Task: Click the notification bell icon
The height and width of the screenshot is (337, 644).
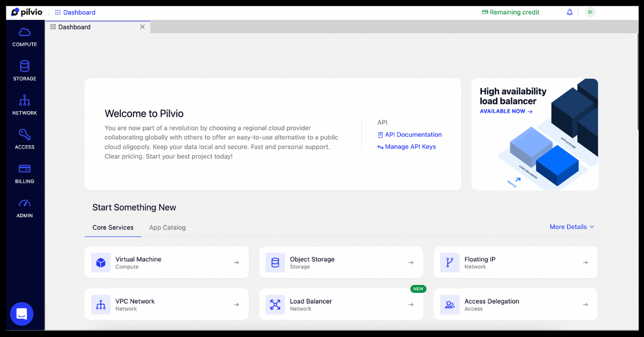Action: click(x=570, y=12)
